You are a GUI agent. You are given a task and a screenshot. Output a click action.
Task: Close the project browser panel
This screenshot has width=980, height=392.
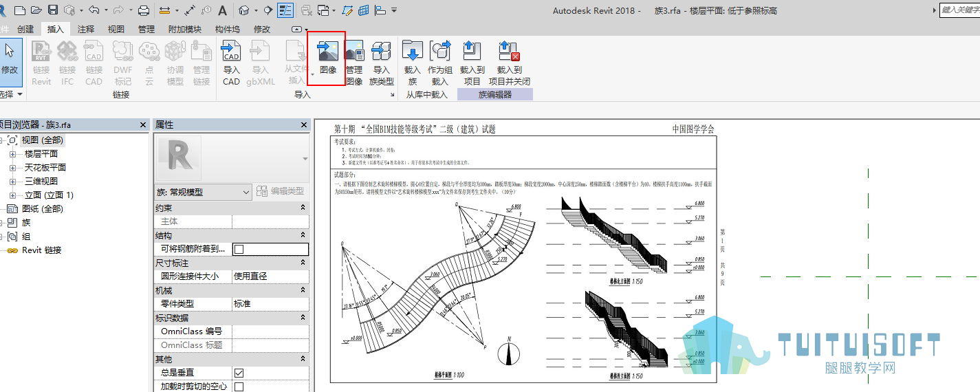pos(143,125)
